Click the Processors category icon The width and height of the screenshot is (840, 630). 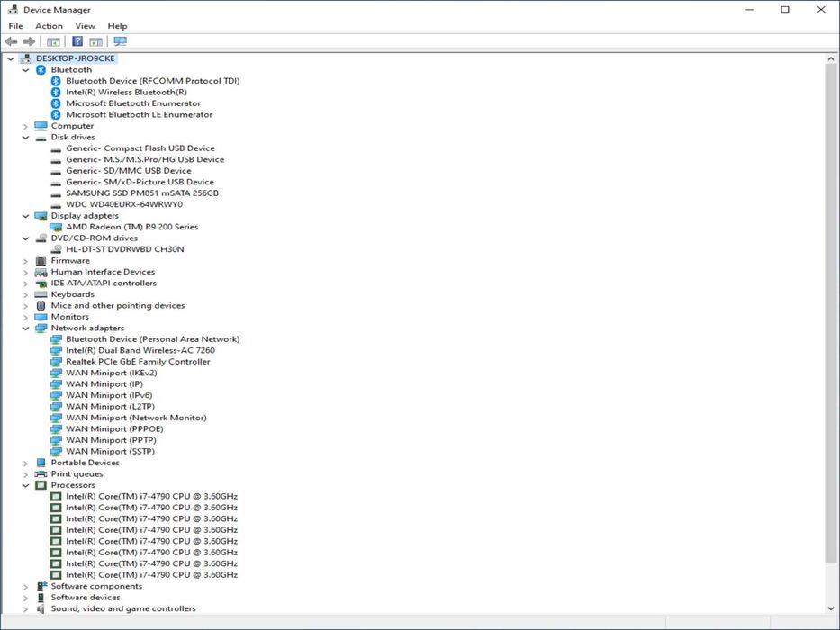point(41,485)
